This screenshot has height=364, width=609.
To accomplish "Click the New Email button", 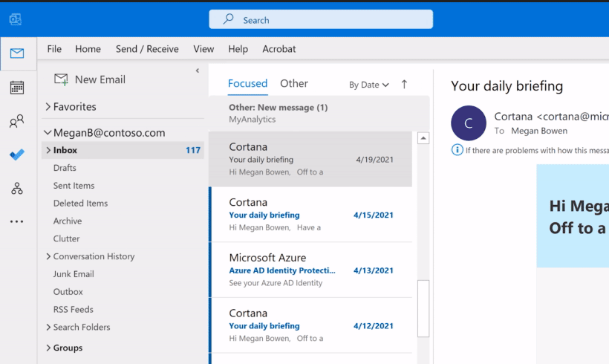I will pyautogui.click(x=90, y=79).
